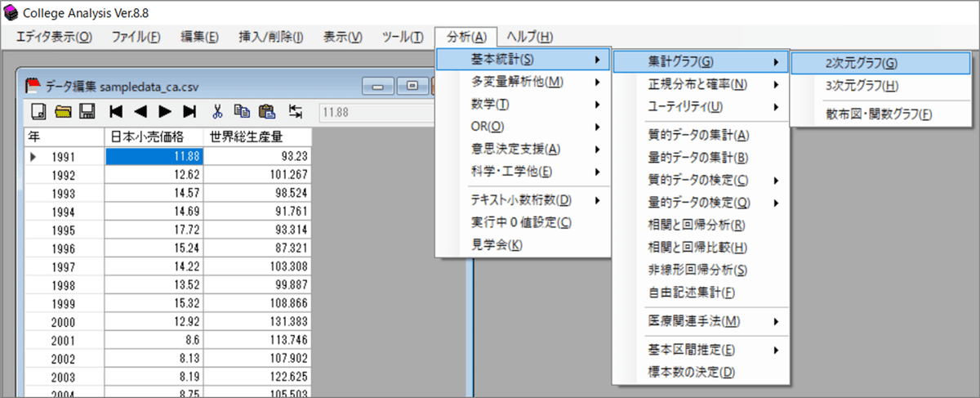The height and width of the screenshot is (398, 980).
Task: Expand 集計グラフ(G) submenu
Action: (701, 61)
